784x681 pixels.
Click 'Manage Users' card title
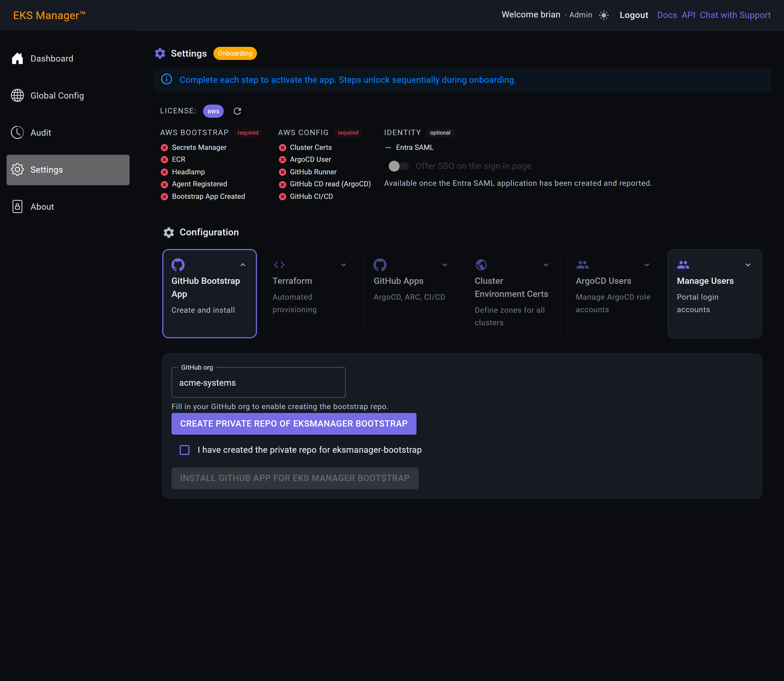click(705, 281)
